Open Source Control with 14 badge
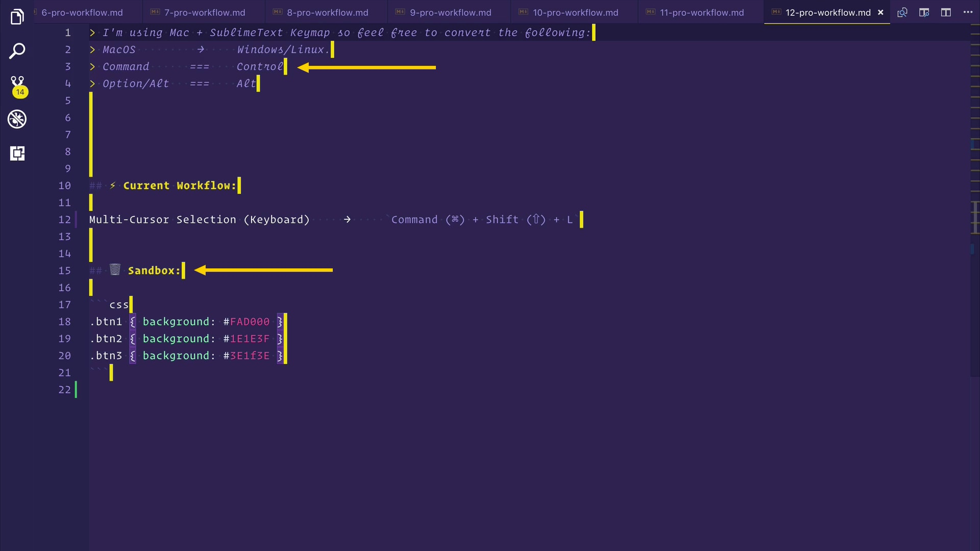This screenshot has height=551, width=980. coord(18,86)
